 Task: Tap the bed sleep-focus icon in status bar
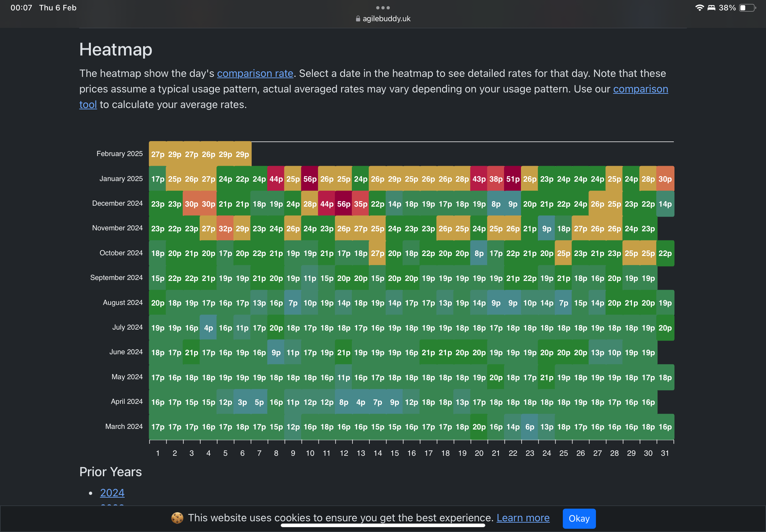click(x=711, y=8)
